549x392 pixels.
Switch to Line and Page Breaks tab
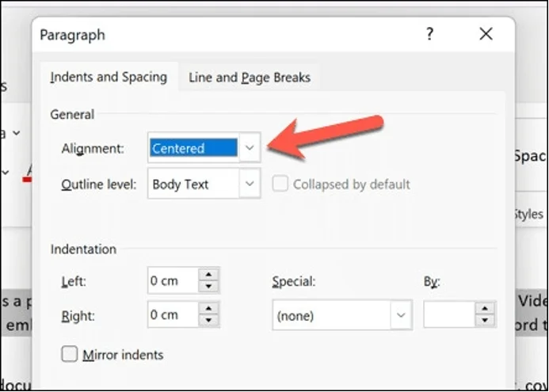(x=250, y=78)
